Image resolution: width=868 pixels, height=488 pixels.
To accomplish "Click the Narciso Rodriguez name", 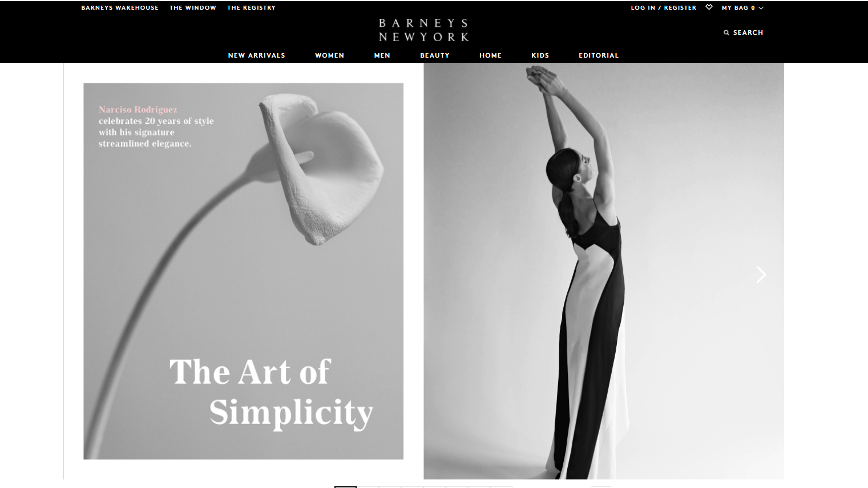I will point(138,110).
